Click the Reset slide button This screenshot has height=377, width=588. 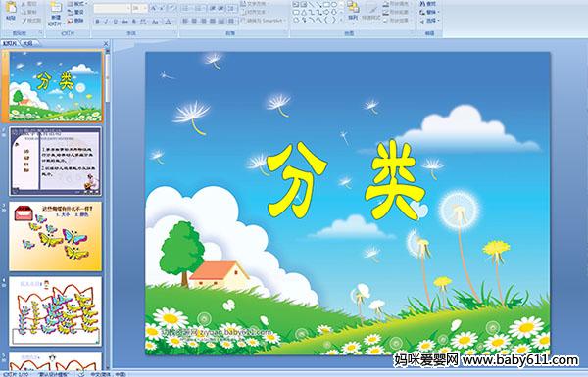tap(76, 12)
